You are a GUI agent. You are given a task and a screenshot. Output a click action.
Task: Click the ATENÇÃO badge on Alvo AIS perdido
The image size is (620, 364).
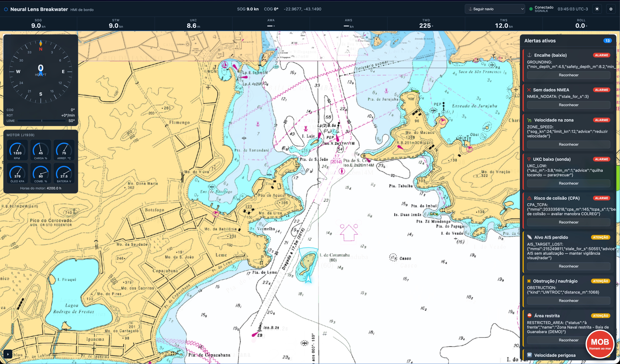click(x=600, y=237)
